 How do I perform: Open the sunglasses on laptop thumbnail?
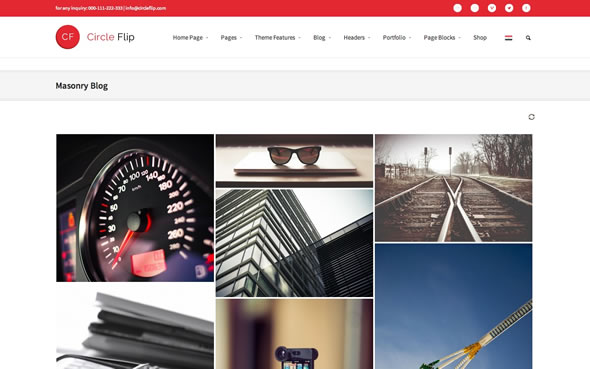(294, 161)
